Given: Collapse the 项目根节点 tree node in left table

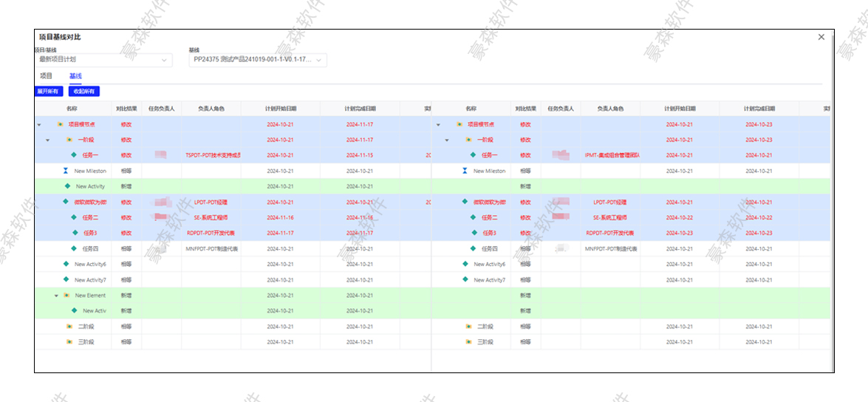Looking at the screenshot, I should coord(39,125).
